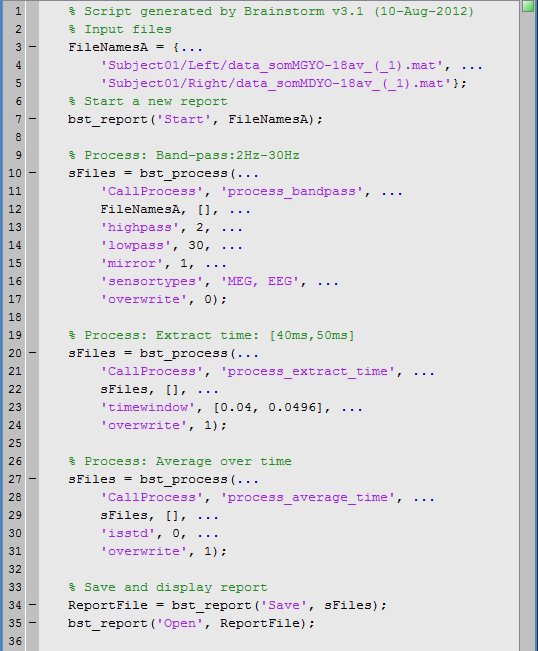This screenshot has height=651, width=538.
Task: Click the 'mirror' parameter string
Action: coord(132,264)
